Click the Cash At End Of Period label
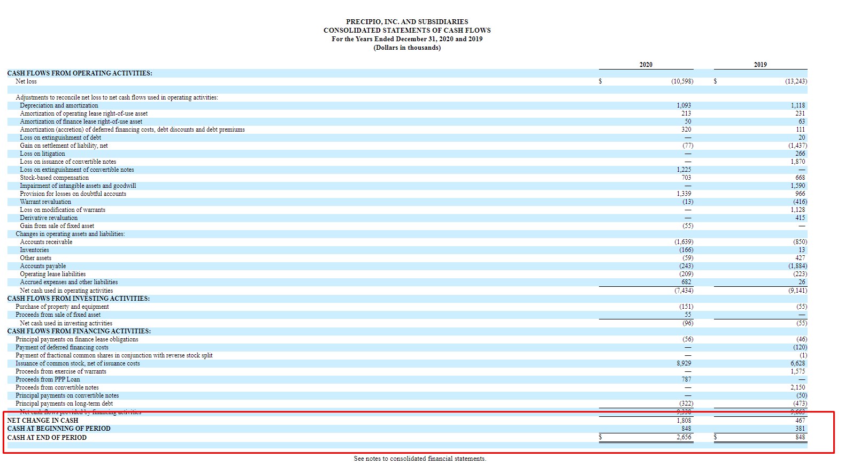 tap(47, 438)
